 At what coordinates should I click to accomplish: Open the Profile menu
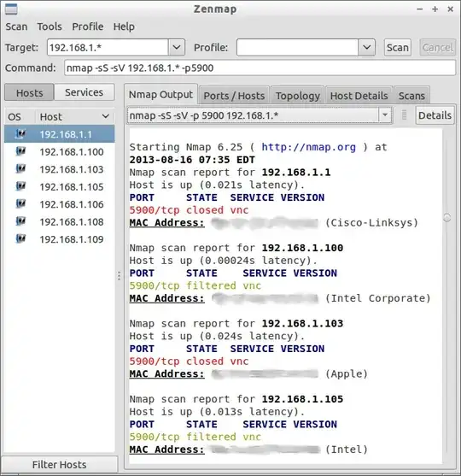click(88, 26)
